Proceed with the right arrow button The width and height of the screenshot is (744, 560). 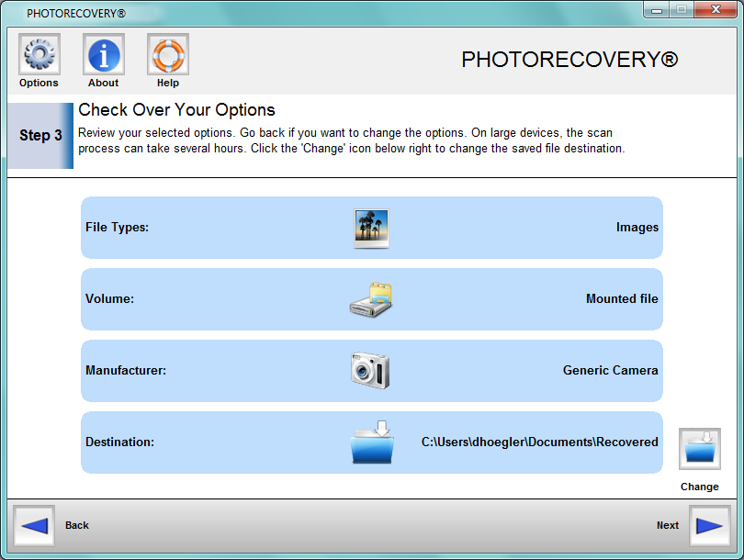pos(709,526)
